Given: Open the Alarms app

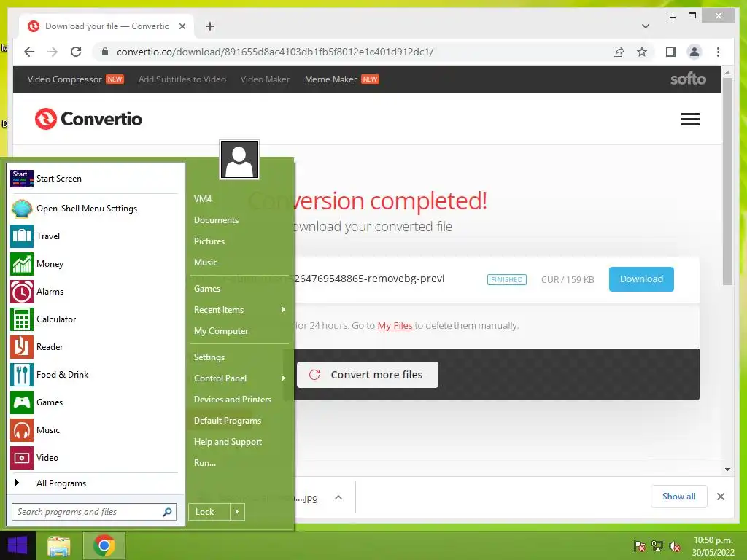Looking at the screenshot, I should (x=50, y=292).
